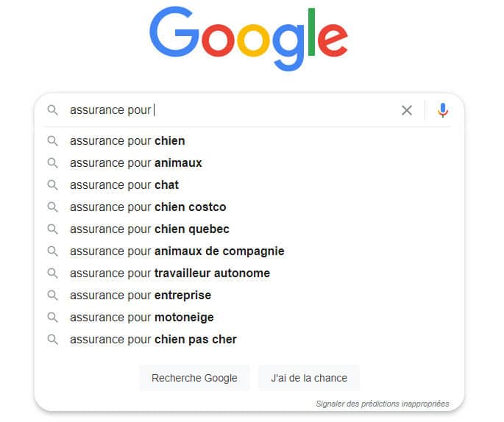Click the search icon next to "assurance pour chat"
The height and width of the screenshot is (422, 504).
pyautogui.click(x=52, y=185)
